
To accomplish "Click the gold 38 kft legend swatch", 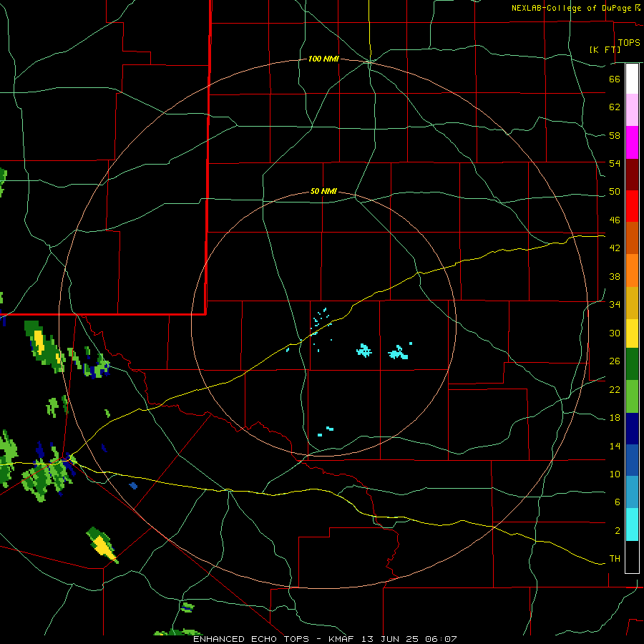I will (632, 303).
